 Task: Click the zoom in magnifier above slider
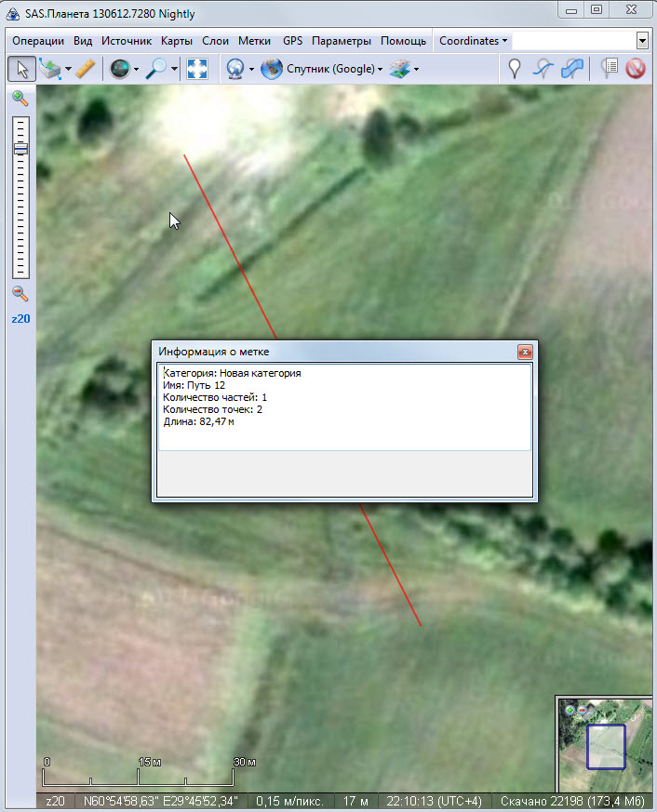(x=20, y=99)
